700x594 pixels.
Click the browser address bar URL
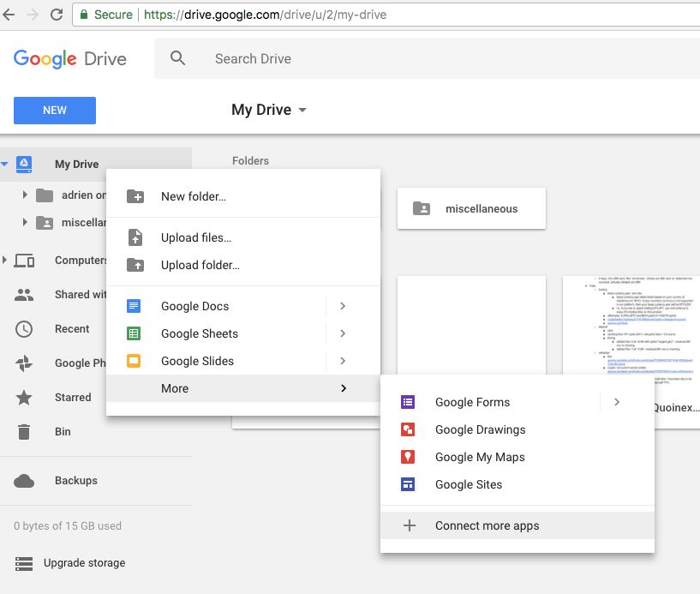pyautogui.click(x=266, y=15)
